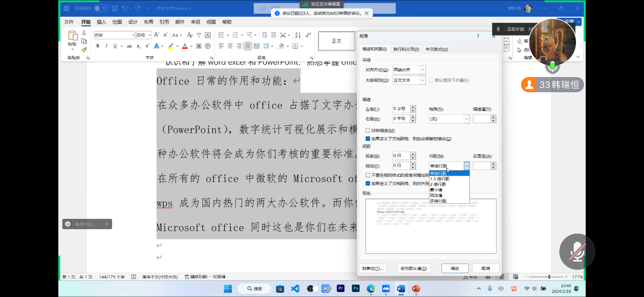Open the font name dropdown

click(x=133, y=35)
